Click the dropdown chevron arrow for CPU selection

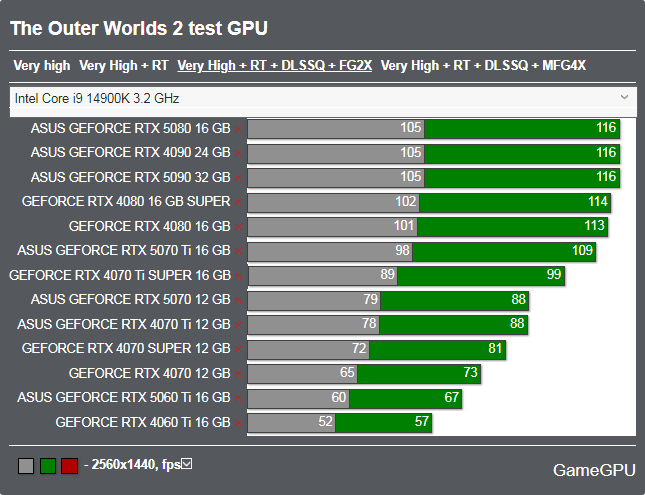(624, 97)
